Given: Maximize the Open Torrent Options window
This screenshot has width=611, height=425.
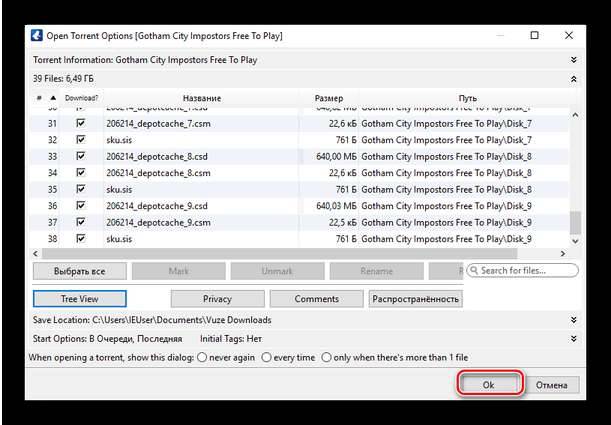Looking at the screenshot, I should [x=534, y=36].
